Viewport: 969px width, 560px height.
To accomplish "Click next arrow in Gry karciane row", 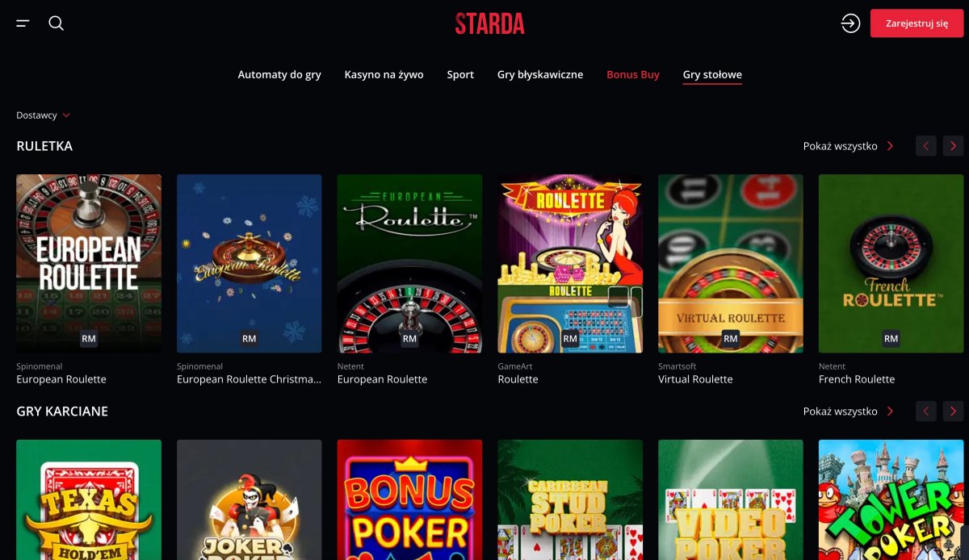I will click(954, 412).
